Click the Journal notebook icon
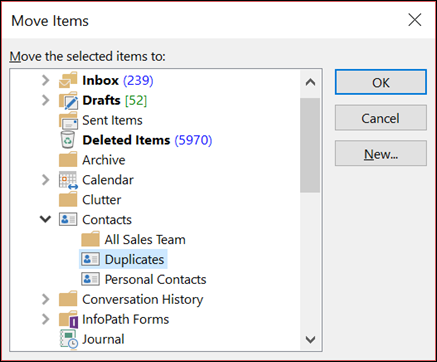437x362 pixels. (x=69, y=339)
